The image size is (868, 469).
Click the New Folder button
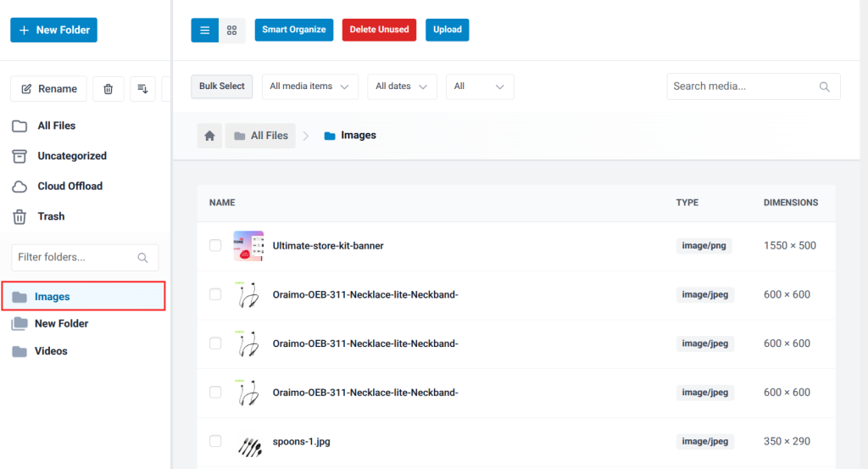(x=53, y=30)
